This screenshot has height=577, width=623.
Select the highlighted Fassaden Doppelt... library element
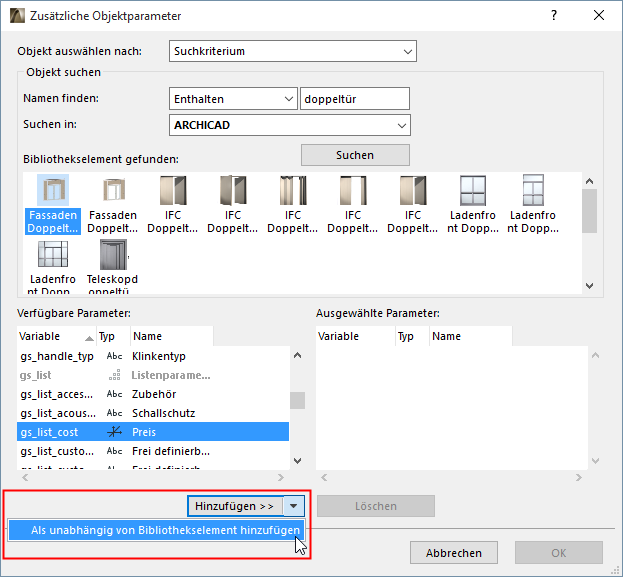click(x=53, y=204)
